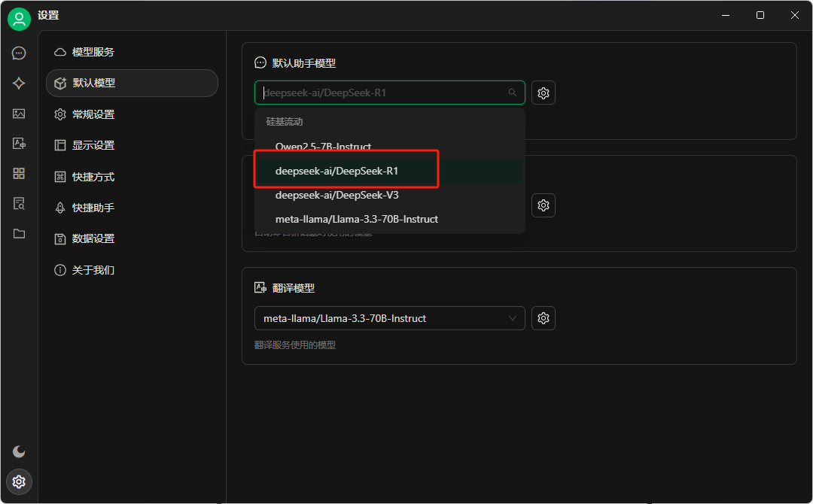Choose meta-llama/Llama-3.3-70B-Instruct in open list
This screenshot has width=813, height=504.
coord(389,219)
